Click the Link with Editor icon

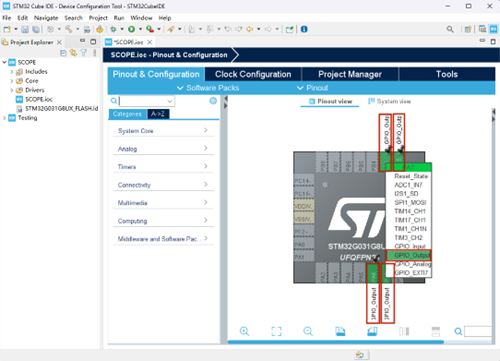73,53
